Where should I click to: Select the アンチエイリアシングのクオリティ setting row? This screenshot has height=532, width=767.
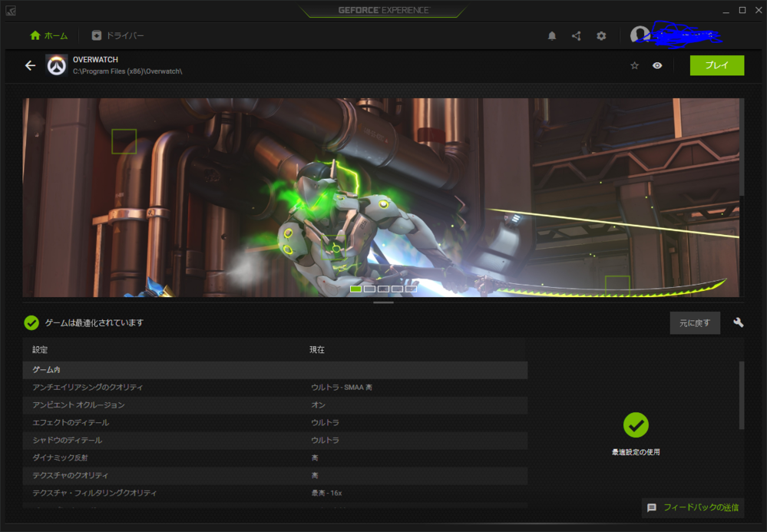click(x=275, y=387)
